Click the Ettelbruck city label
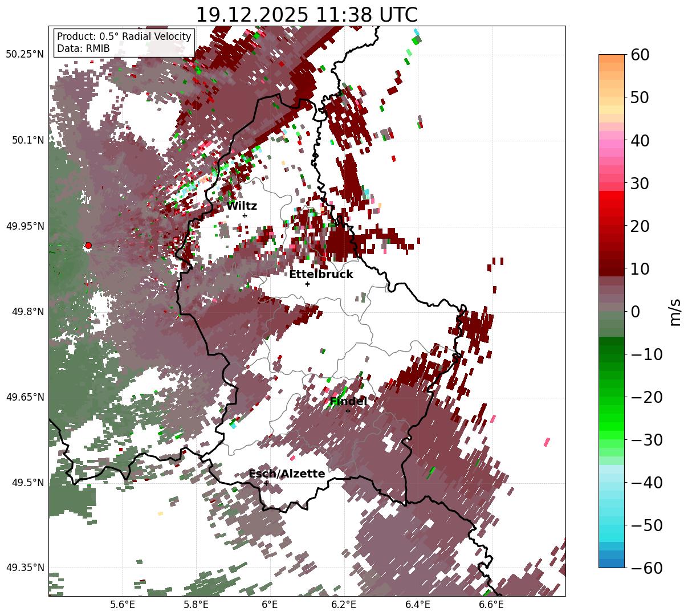688x616 pixels. pyautogui.click(x=321, y=275)
